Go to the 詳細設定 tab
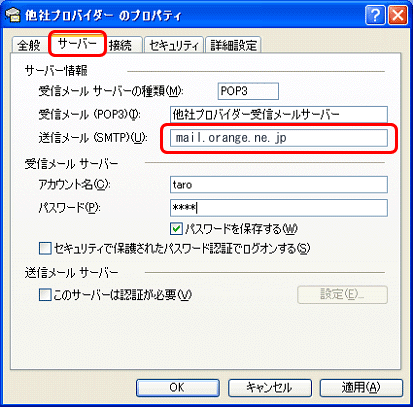 coord(233,45)
